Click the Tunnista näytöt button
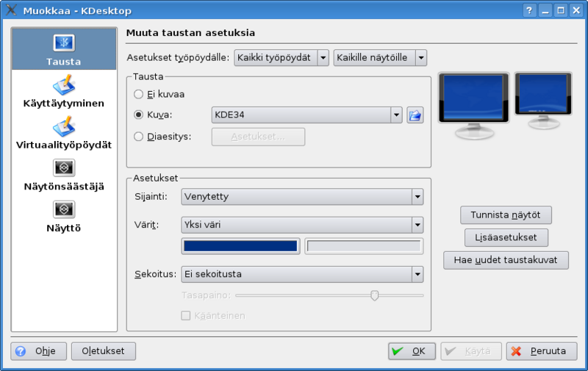The image size is (588, 371). coord(506,215)
